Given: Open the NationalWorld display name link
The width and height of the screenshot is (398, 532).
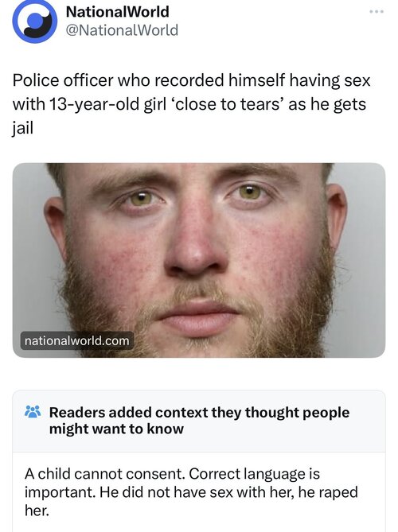Looking at the screenshot, I should (117, 12).
